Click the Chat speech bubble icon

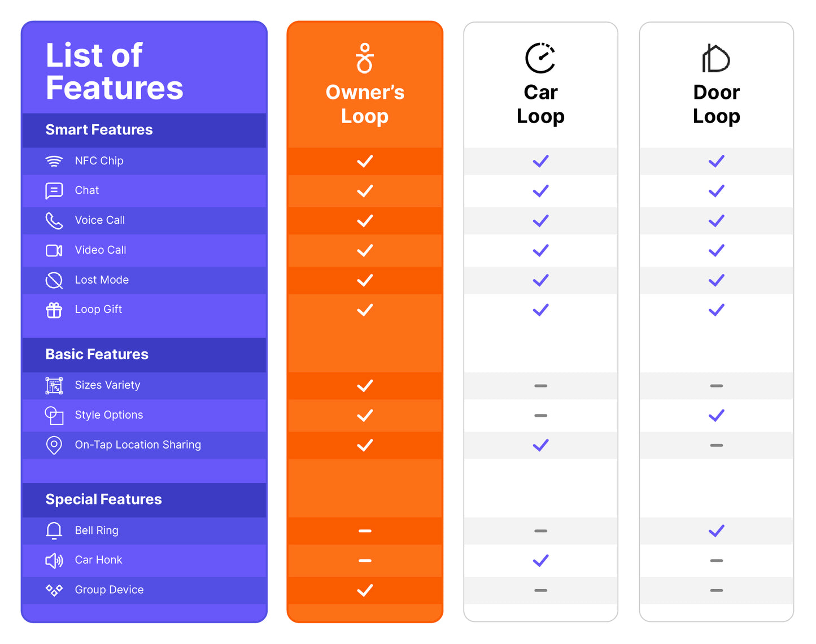pyautogui.click(x=54, y=191)
